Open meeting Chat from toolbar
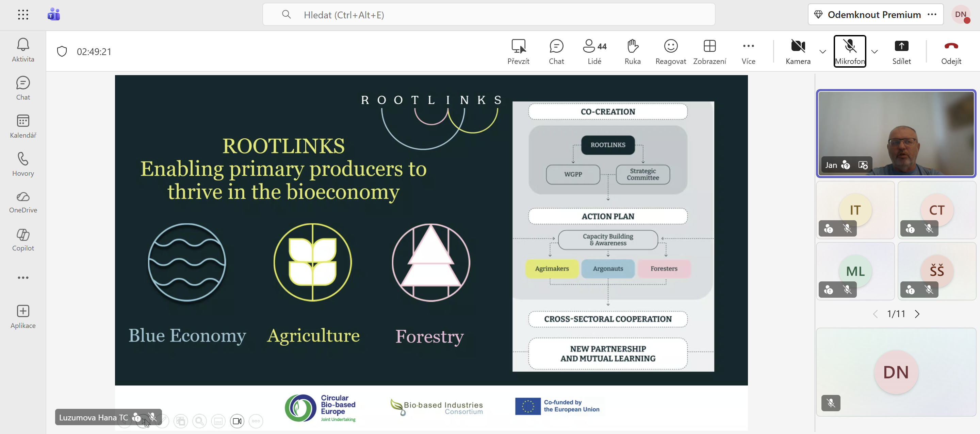Viewport: 980px width, 434px height. [556, 51]
